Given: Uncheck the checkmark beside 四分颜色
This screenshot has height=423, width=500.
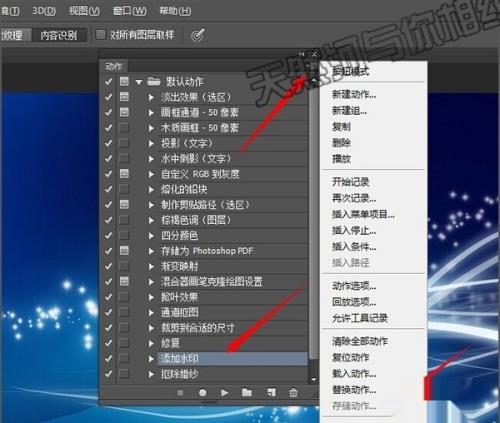Looking at the screenshot, I should click(108, 235).
